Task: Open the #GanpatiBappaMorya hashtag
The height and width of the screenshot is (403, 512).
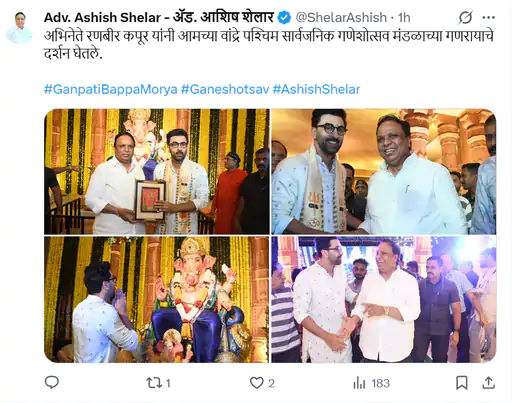Action: [x=110, y=89]
